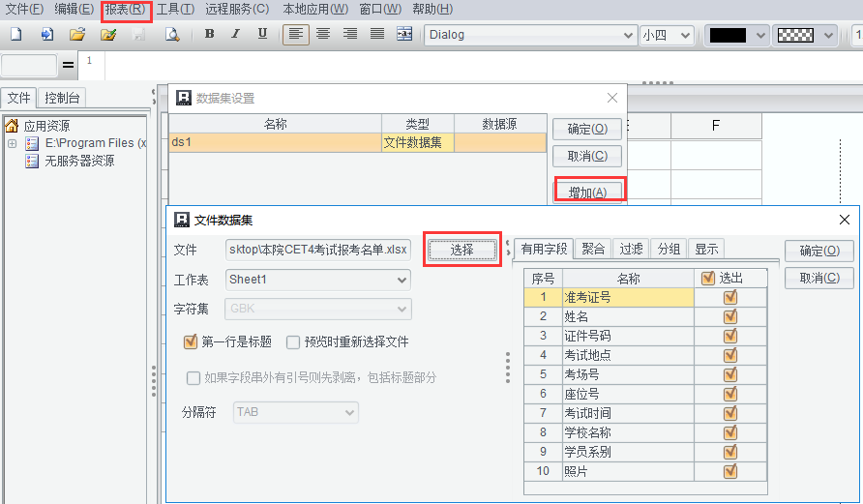Uncheck the 照片 field checkbox

click(x=730, y=471)
